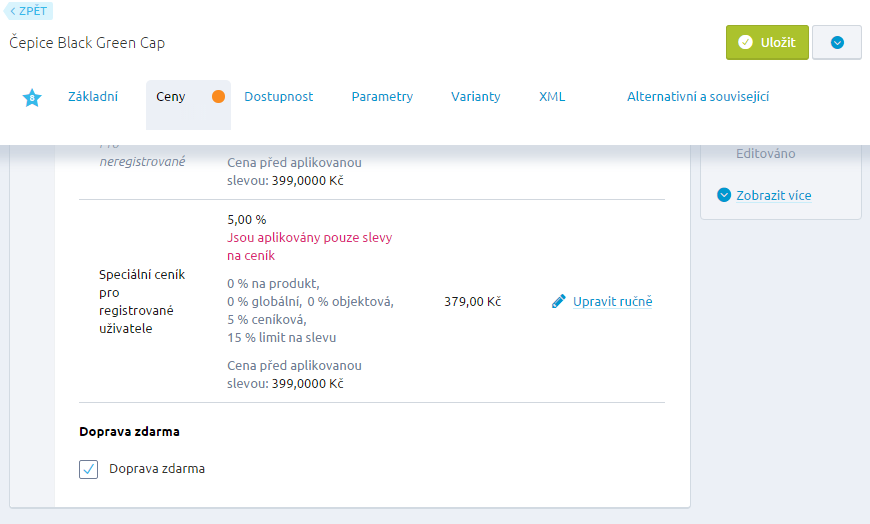
Task: Click the Editováno label in side panel
Action: pyautogui.click(x=766, y=154)
